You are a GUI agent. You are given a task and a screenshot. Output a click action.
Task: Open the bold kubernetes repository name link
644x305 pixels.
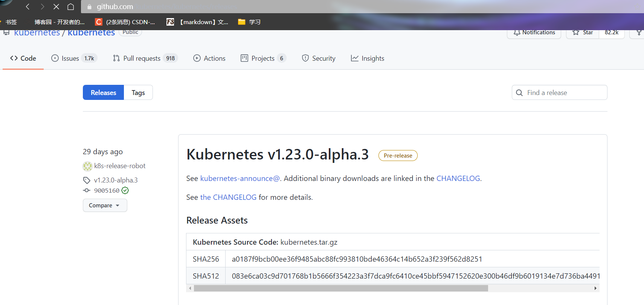click(x=91, y=33)
